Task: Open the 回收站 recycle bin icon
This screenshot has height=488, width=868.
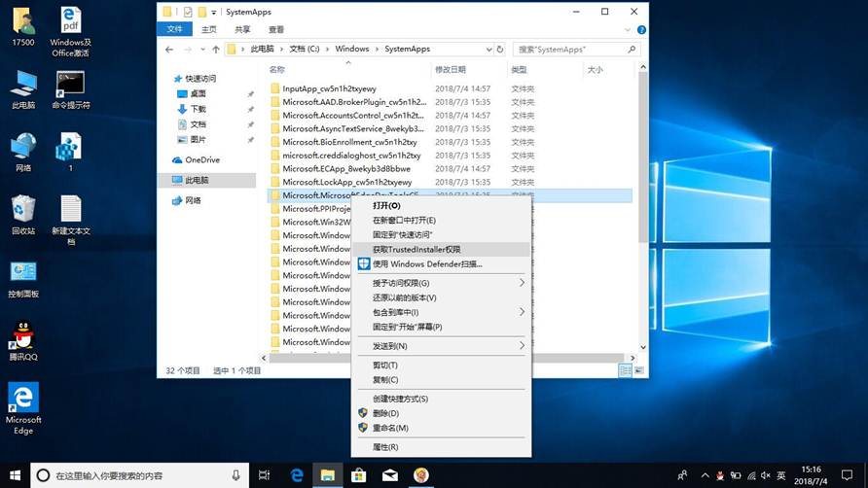Action: 23,215
